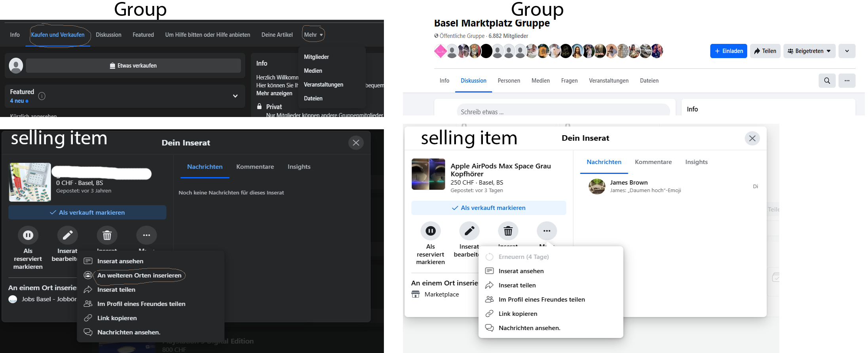
Task: Open the Kaufen und Verkaufen tab
Action: click(x=58, y=35)
